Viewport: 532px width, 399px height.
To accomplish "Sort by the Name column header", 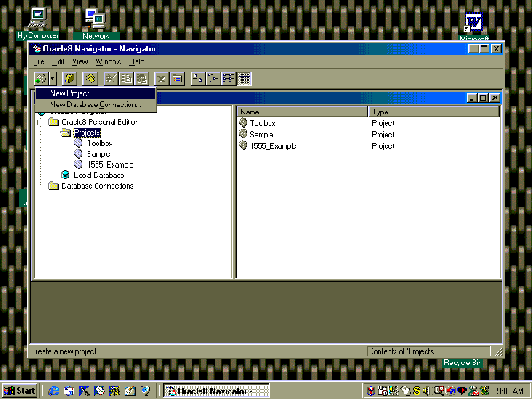I will [x=302, y=112].
